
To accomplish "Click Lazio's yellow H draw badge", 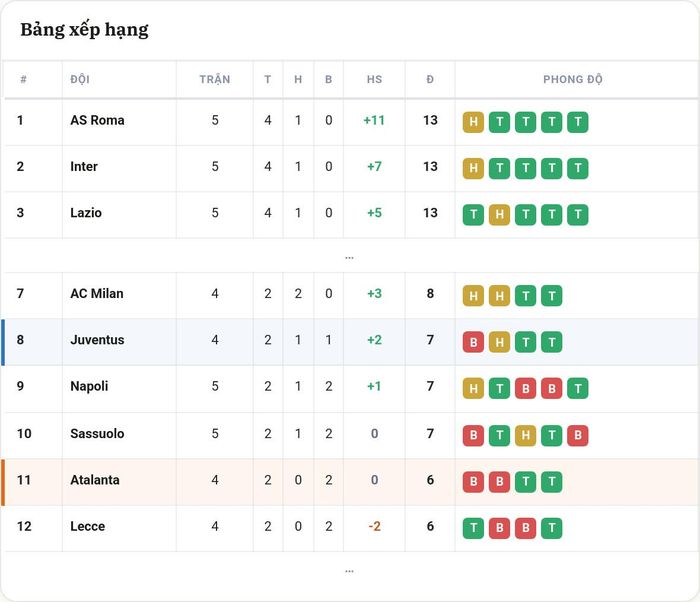I will coord(500,214).
